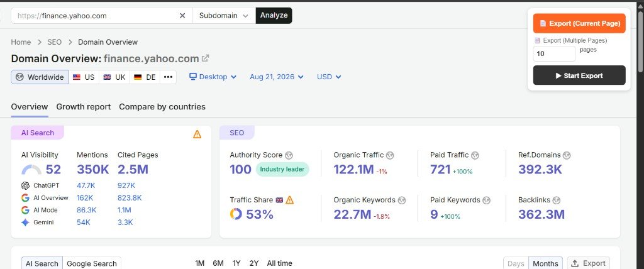Screen dimensions: 644x269
Task: Select the UK country database
Action: (114, 77)
